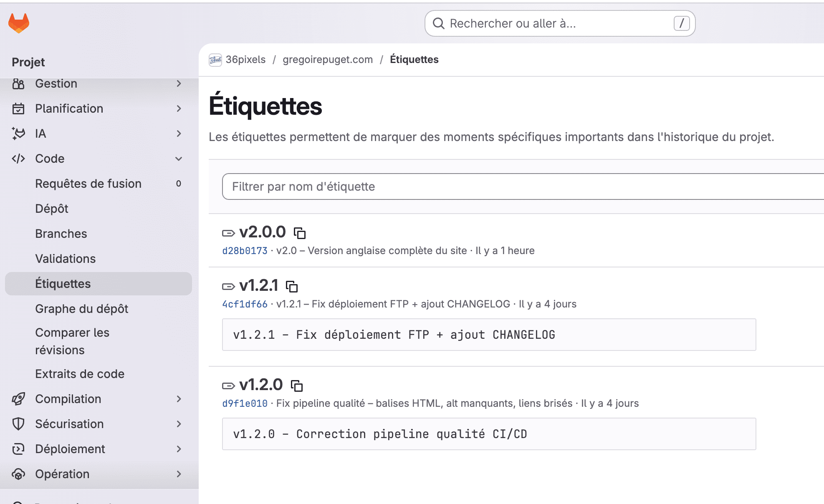This screenshot has width=824, height=504.
Task: Open the v1.2.0 tag
Action: 261,385
